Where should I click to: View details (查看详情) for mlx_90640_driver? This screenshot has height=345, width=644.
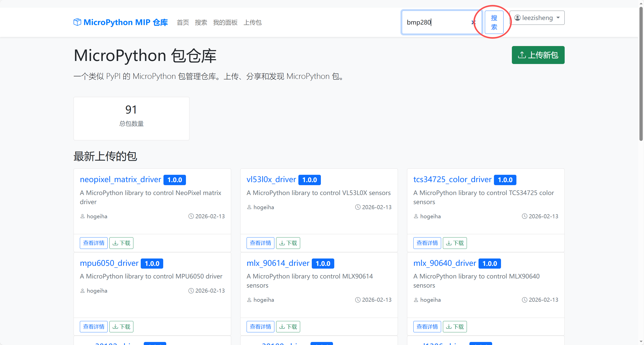[427, 327]
